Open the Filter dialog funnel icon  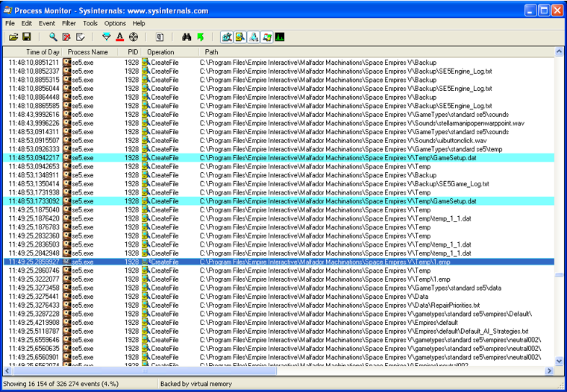pos(106,37)
